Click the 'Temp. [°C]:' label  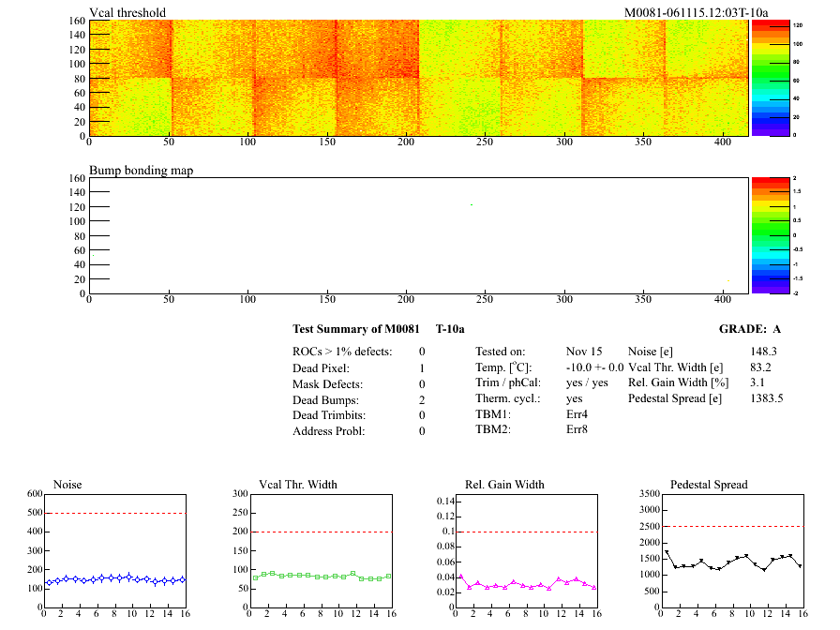pos(503,367)
